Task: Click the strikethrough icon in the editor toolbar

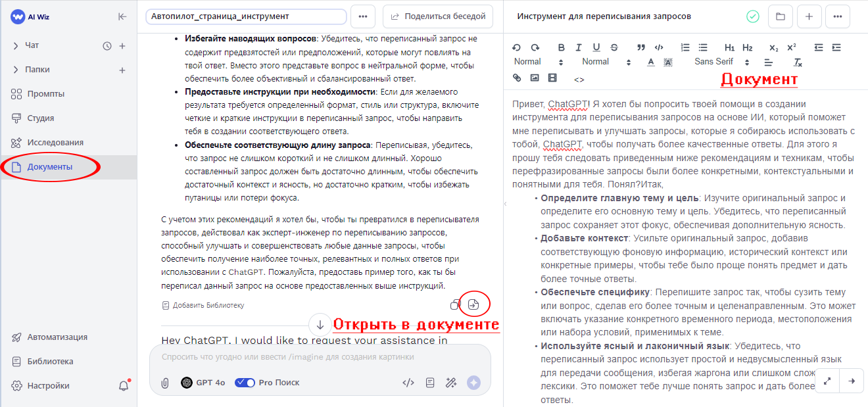Action: click(x=614, y=47)
